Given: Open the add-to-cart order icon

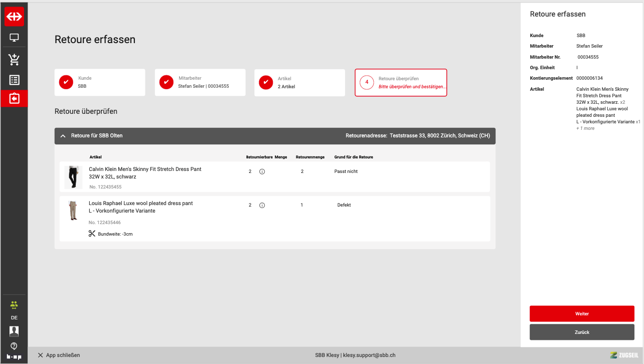Looking at the screenshot, I should (14, 60).
